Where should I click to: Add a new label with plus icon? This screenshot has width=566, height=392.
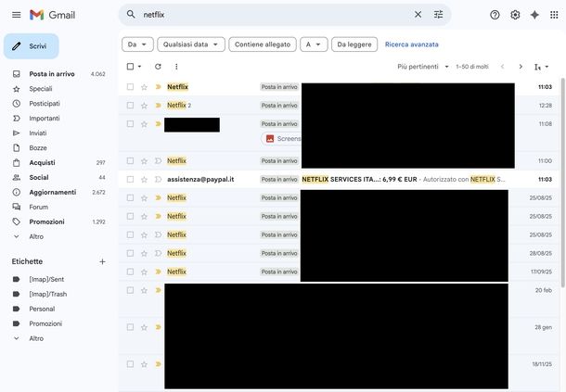pos(102,261)
